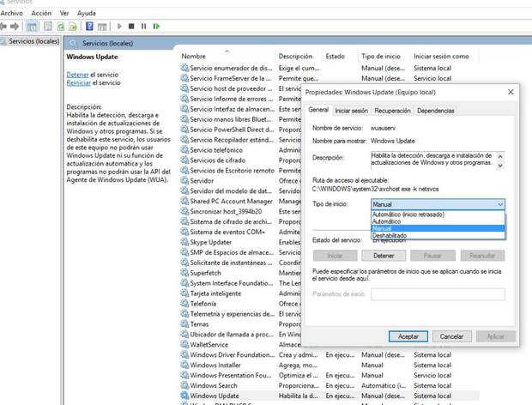The width and height of the screenshot is (532, 405).
Task: Open the Ayuda menu
Action: tap(86, 13)
